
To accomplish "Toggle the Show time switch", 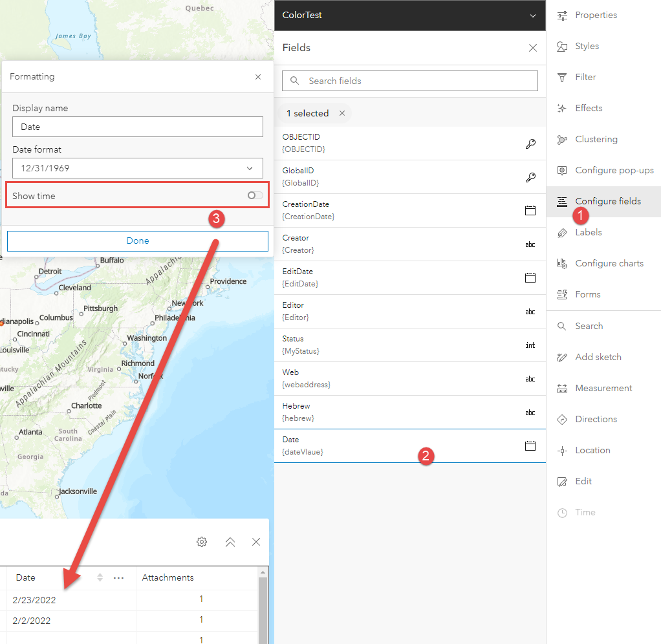I will (x=254, y=195).
